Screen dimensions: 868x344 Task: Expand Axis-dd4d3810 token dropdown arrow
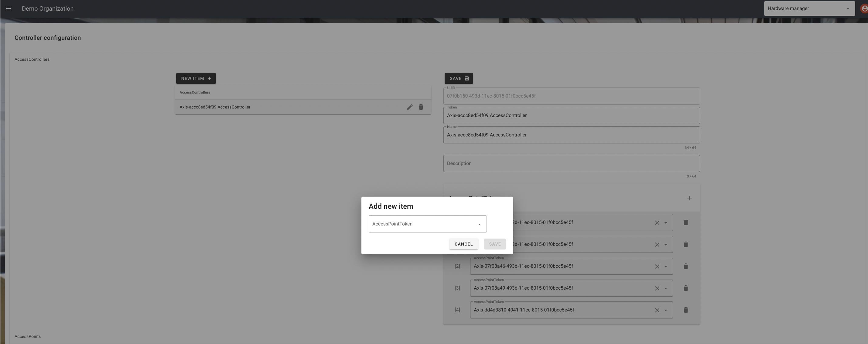tap(665, 311)
